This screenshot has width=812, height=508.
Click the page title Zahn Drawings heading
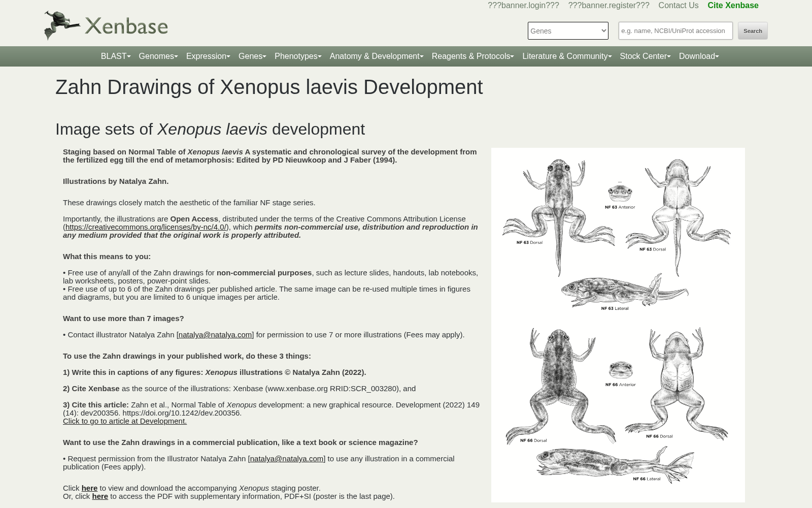pos(269,87)
